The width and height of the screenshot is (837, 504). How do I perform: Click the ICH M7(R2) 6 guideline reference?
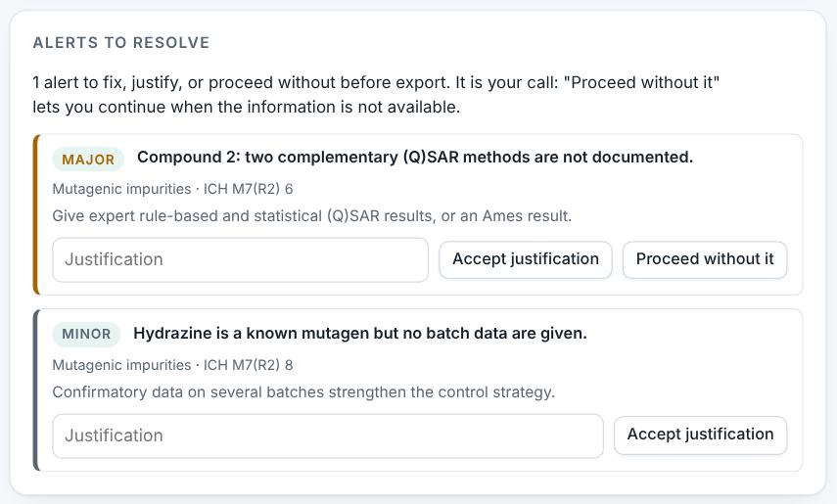click(x=249, y=189)
